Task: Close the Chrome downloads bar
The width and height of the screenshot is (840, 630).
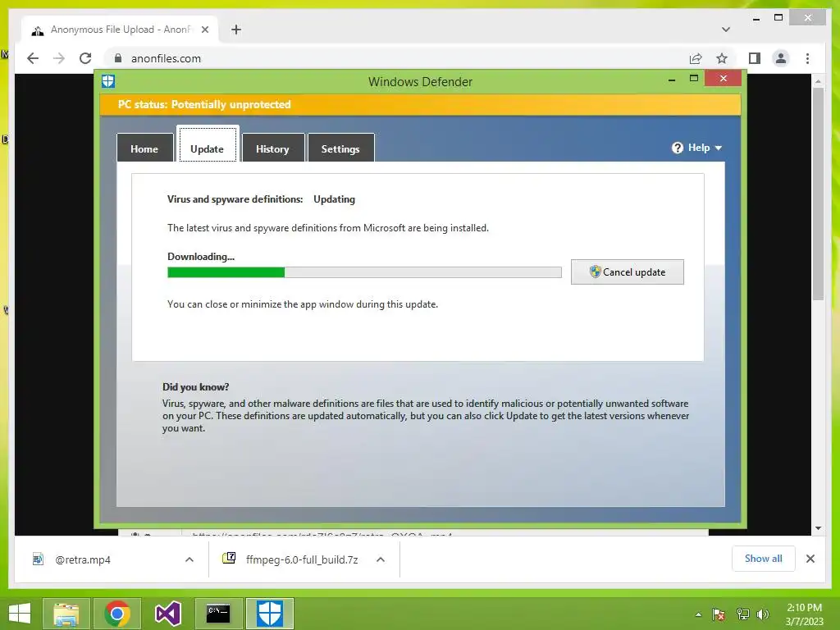Action: 810,559
